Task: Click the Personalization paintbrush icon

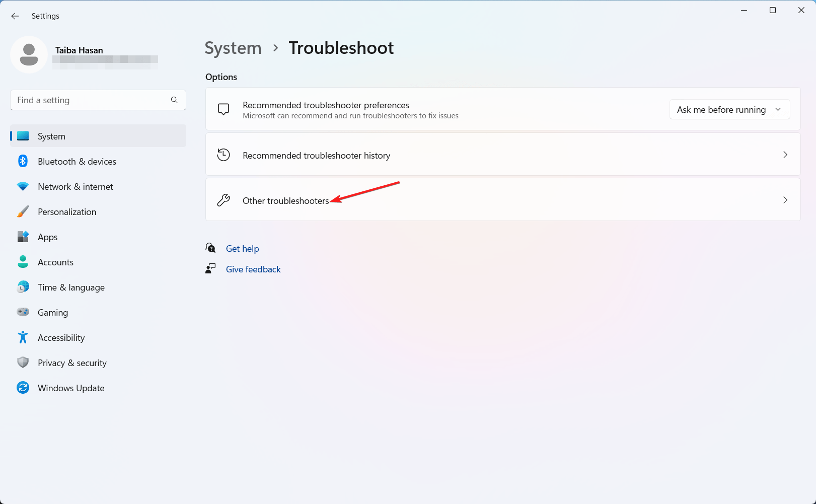Action: point(23,211)
